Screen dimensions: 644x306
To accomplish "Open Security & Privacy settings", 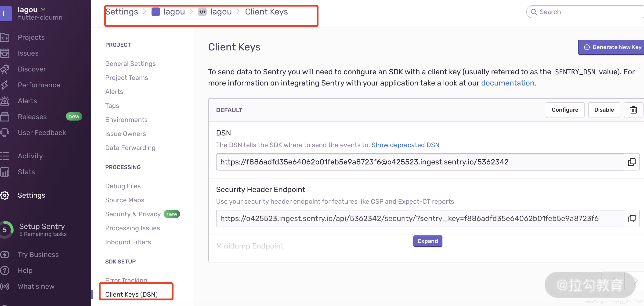I will pos(133,214).
